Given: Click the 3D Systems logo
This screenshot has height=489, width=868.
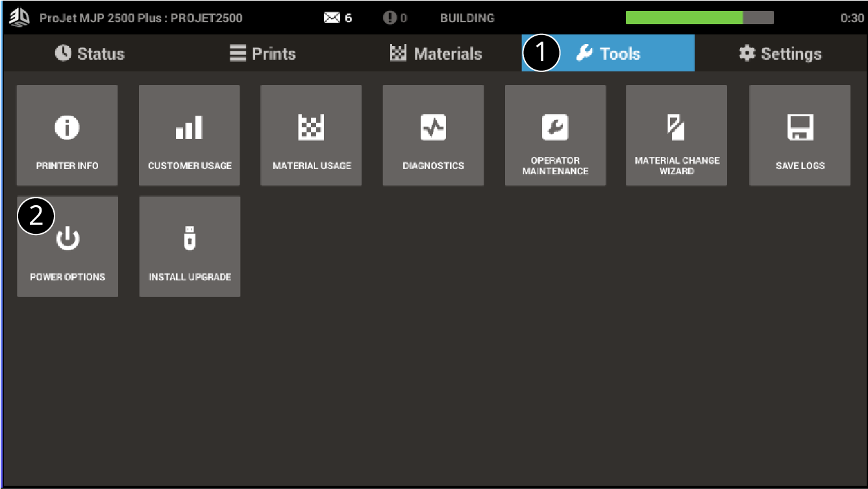Looking at the screenshot, I should (19, 18).
